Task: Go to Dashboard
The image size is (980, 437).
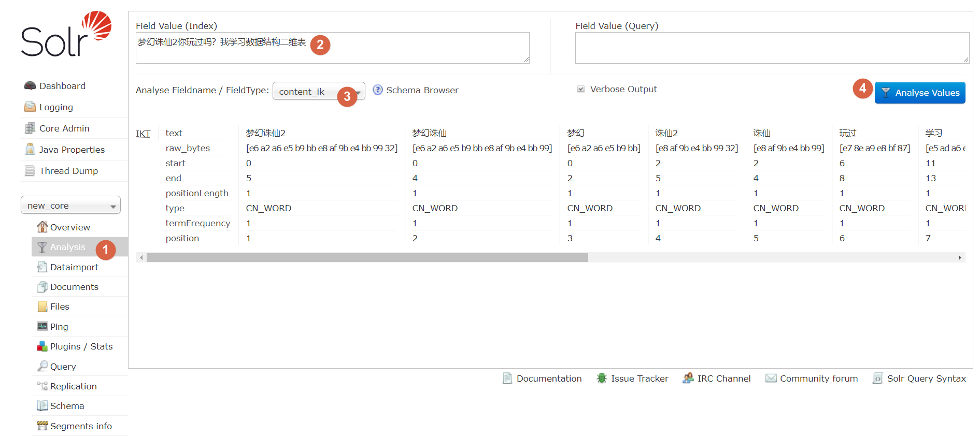Action: (x=62, y=85)
